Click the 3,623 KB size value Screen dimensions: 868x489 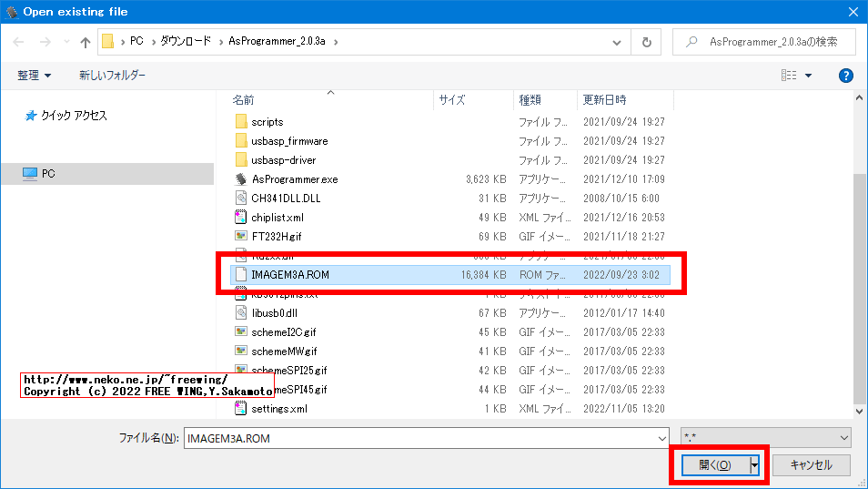[x=486, y=179]
